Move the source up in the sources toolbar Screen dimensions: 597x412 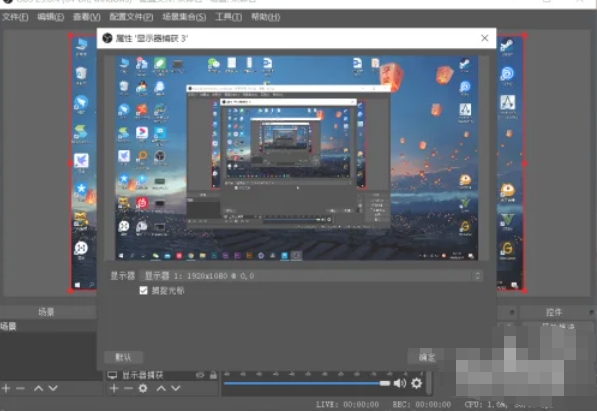click(x=161, y=388)
